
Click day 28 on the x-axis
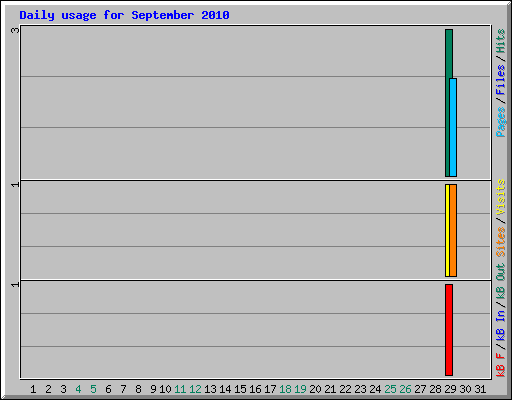435,389
